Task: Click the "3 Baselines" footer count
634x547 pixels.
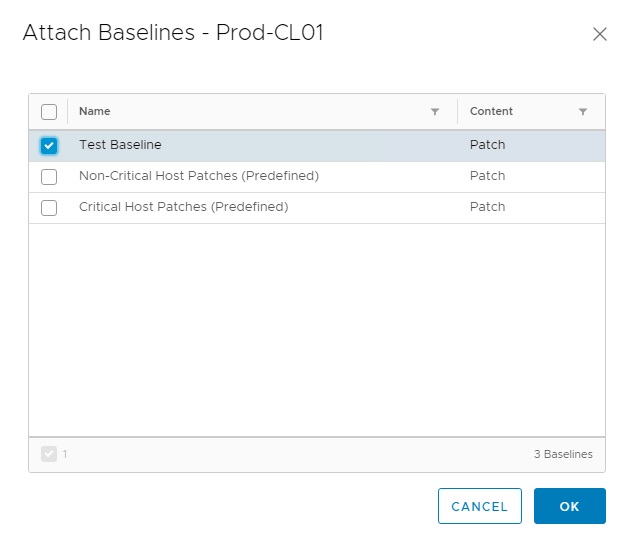Action: click(x=563, y=454)
